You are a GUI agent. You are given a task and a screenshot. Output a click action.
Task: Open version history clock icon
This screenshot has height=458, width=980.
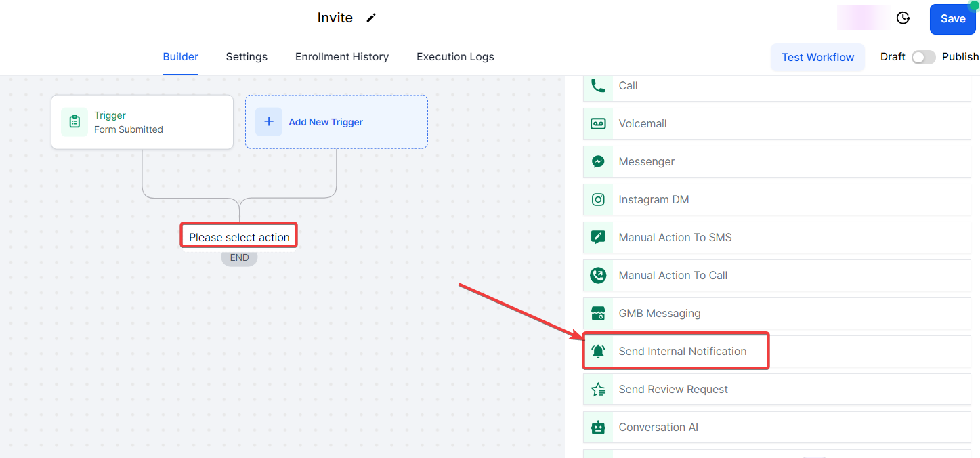pyautogui.click(x=903, y=18)
